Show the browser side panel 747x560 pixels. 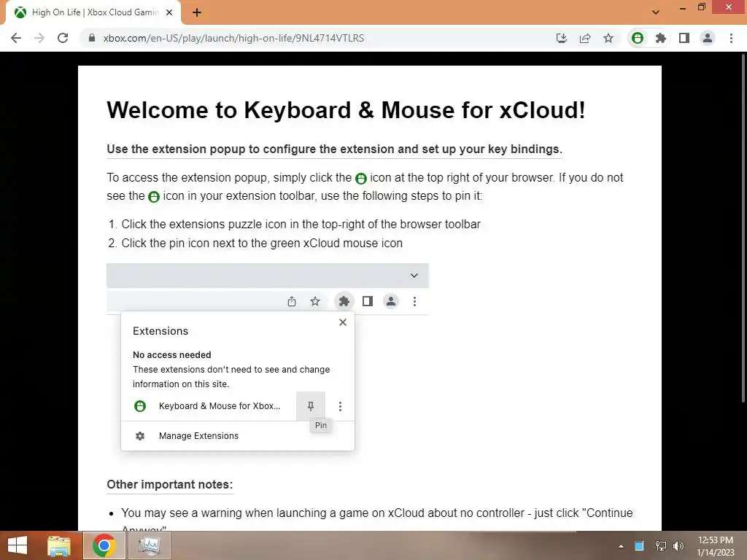[x=684, y=38]
